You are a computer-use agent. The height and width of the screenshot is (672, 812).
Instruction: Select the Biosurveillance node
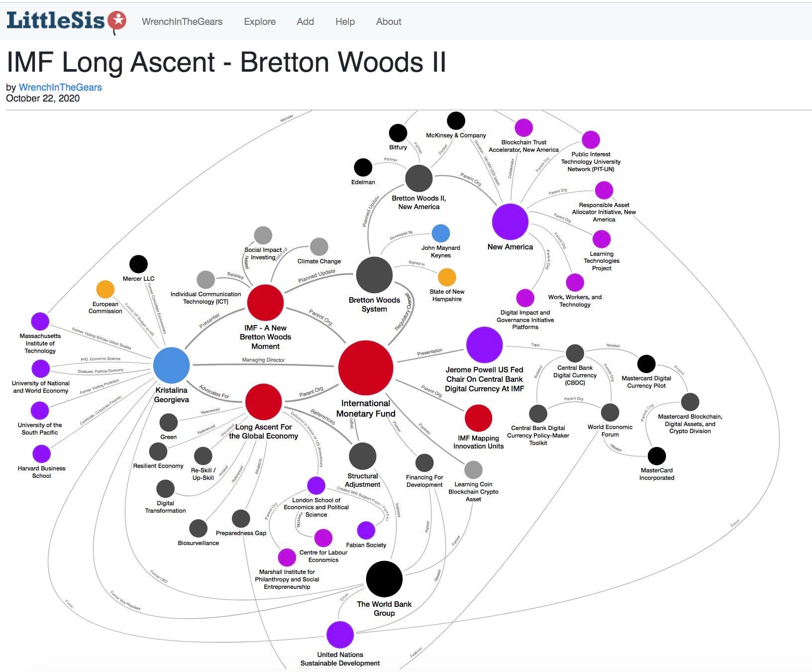point(198,529)
